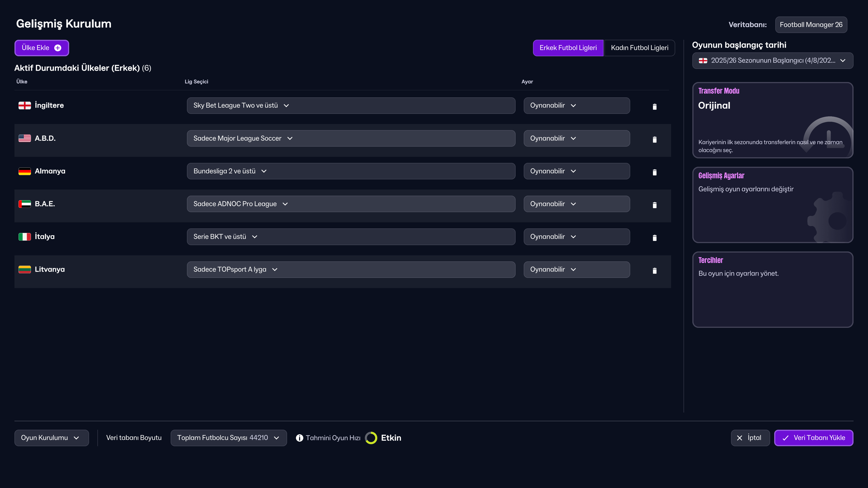
Task: Open the Transfer Modu card
Action: coord(772,120)
